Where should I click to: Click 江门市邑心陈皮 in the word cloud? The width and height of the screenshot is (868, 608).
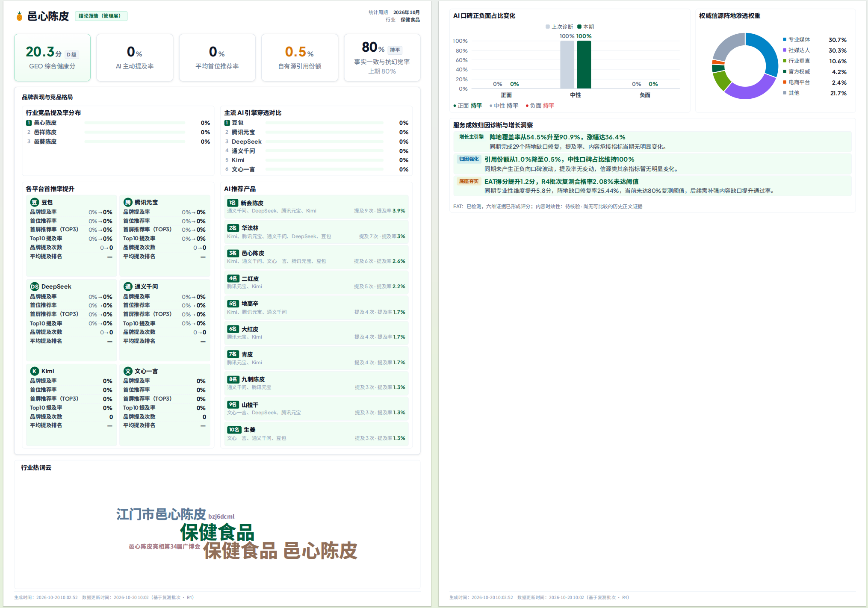161,514
